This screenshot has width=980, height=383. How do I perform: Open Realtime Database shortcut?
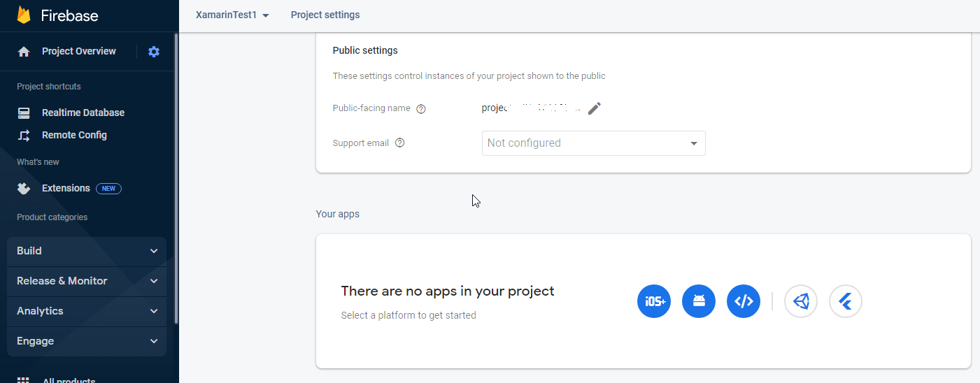click(x=83, y=113)
